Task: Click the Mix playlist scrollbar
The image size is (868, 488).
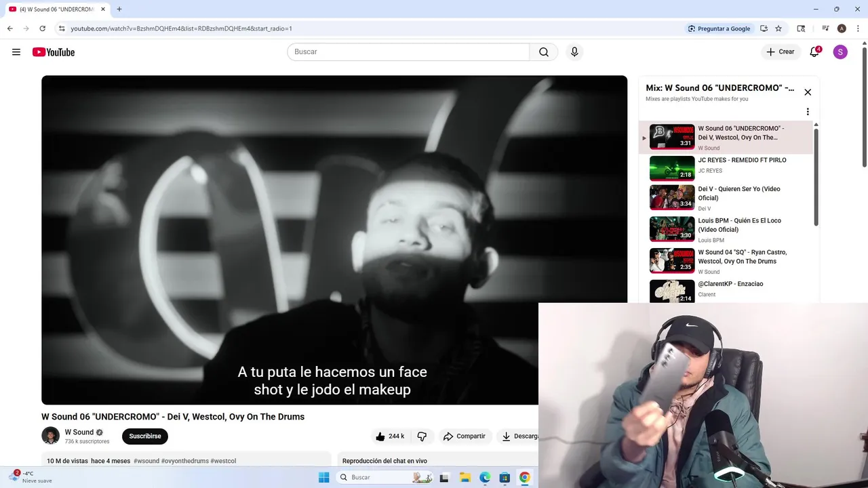Action: [816, 176]
